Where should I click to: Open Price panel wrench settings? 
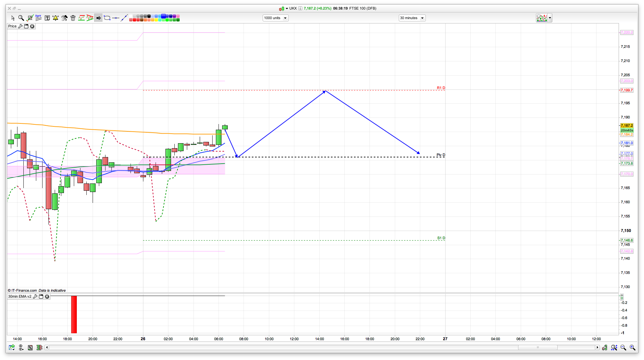(20, 26)
